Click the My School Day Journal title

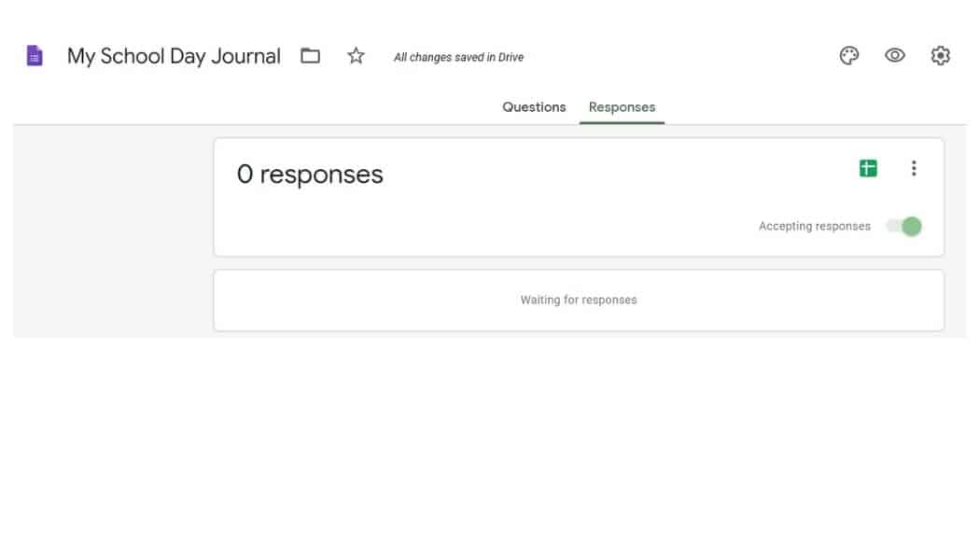tap(174, 56)
